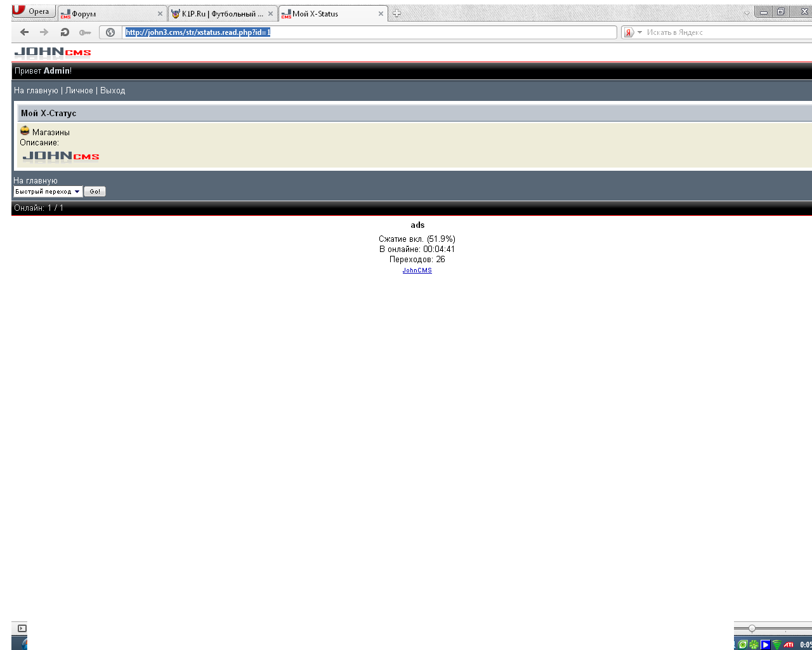Open the На главную link above quick jump
This screenshot has height=650, width=812.
[36, 181]
